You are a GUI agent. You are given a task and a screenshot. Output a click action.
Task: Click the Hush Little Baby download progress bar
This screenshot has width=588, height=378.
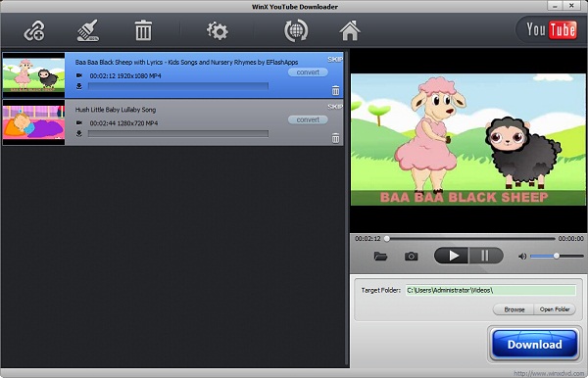[178, 134]
